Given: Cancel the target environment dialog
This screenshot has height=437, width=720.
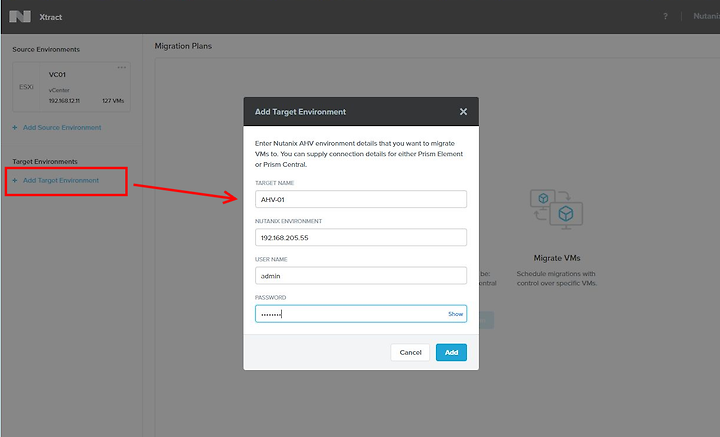Looking at the screenshot, I should pyautogui.click(x=410, y=352).
